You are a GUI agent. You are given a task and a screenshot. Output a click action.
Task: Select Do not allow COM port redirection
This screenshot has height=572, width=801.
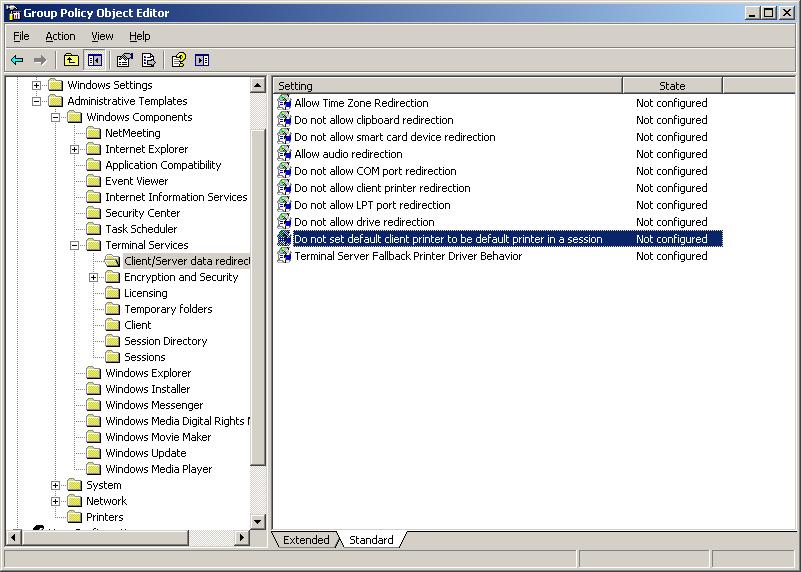[375, 171]
